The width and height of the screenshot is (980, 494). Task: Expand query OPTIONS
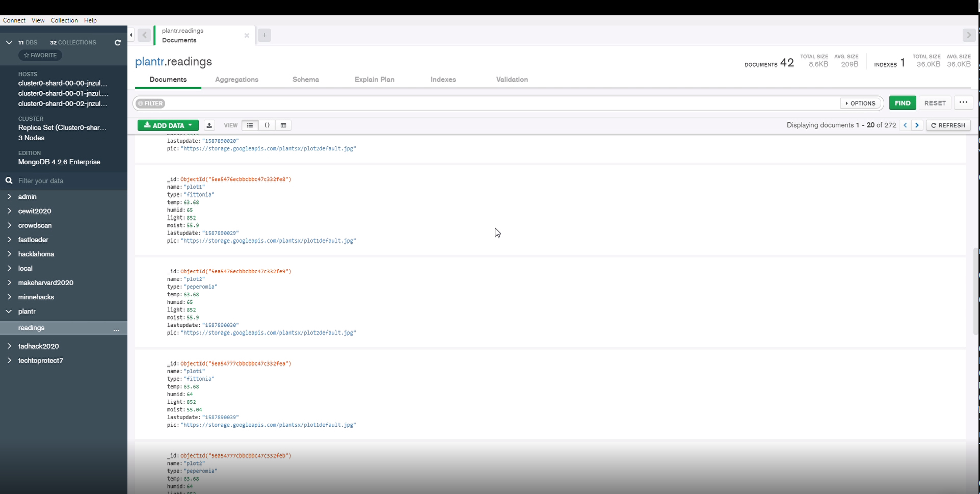(861, 103)
